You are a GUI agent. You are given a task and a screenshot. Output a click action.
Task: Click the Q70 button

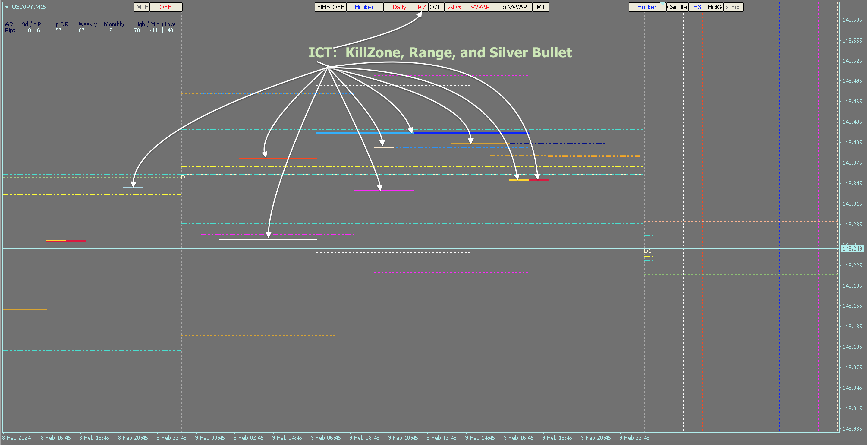[x=436, y=7]
